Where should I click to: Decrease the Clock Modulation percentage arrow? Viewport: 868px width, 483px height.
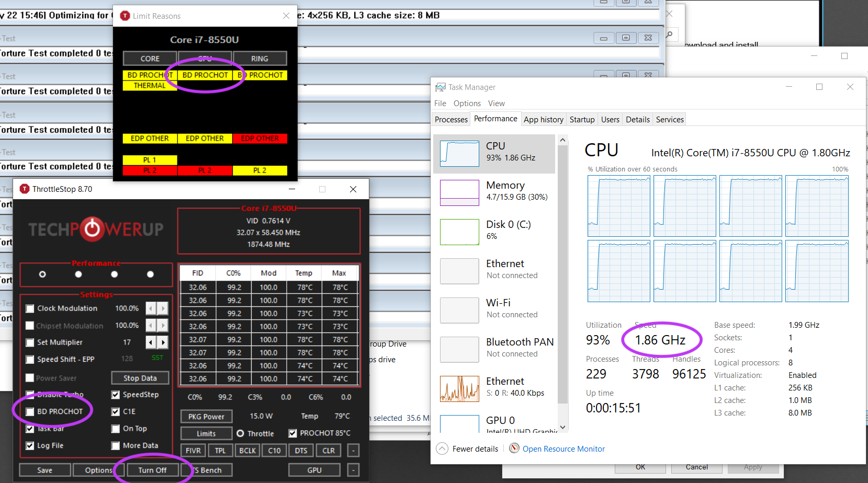151,308
